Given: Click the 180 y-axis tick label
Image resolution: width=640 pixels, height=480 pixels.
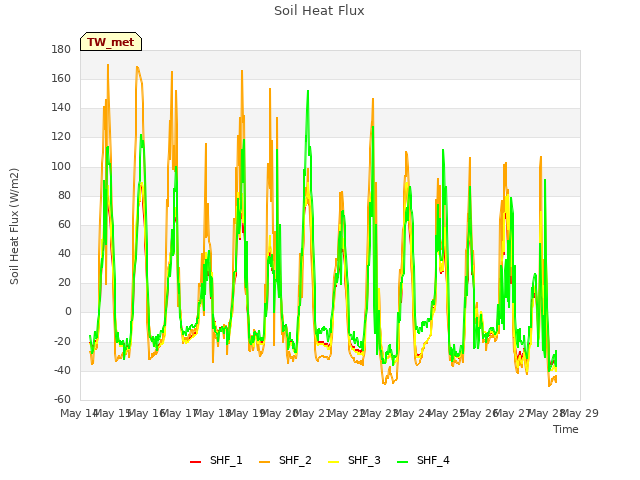Looking at the screenshot, I should [x=61, y=49].
